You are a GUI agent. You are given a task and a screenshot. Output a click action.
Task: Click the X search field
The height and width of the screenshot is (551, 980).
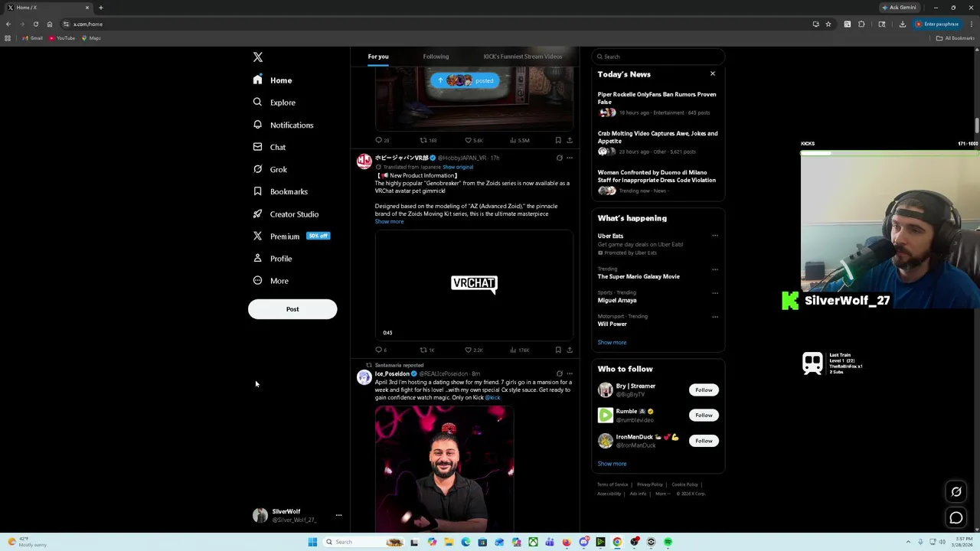click(658, 57)
